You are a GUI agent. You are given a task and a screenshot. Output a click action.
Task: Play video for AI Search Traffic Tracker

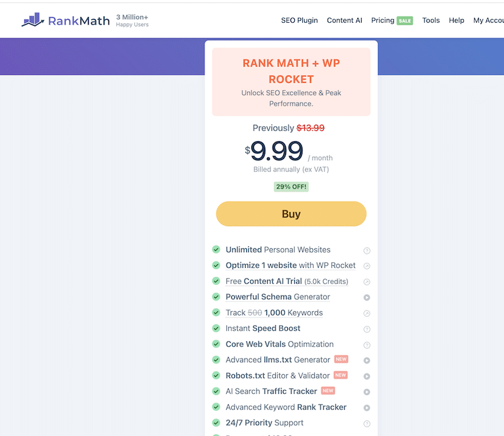point(367,391)
